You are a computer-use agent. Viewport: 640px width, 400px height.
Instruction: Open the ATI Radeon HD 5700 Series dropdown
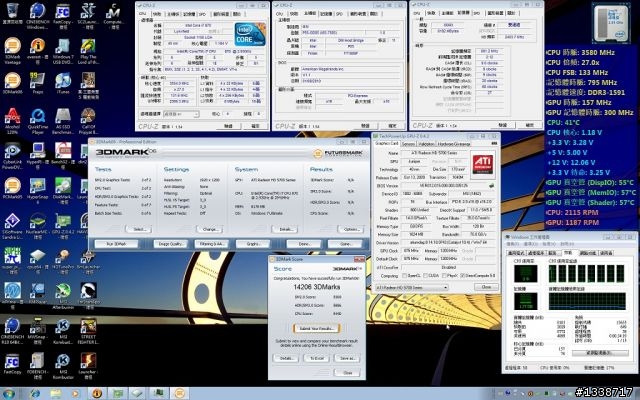[411, 287]
